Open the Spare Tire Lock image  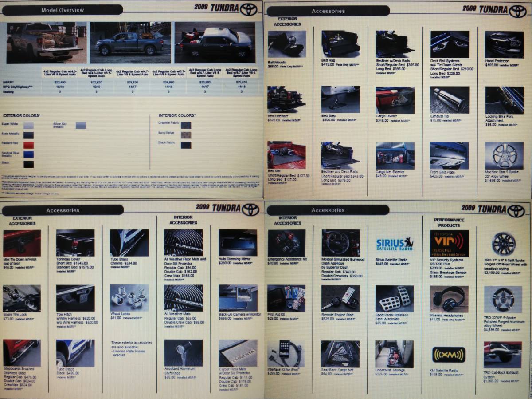[22, 298]
